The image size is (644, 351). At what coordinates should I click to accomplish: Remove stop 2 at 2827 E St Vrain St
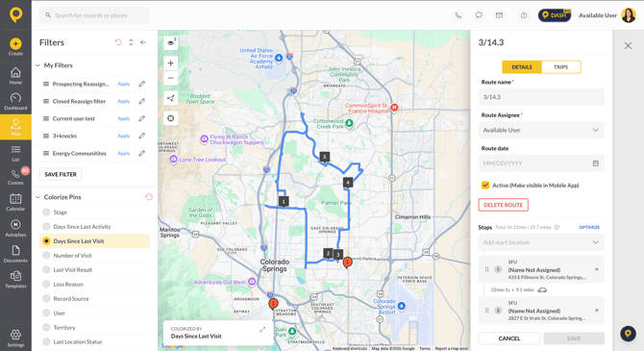point(596,311)
